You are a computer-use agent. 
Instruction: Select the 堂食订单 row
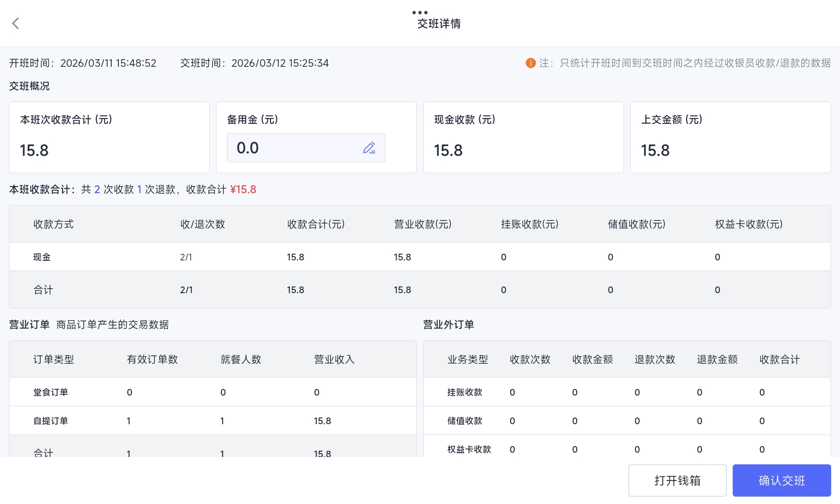[x=51, y=392]
